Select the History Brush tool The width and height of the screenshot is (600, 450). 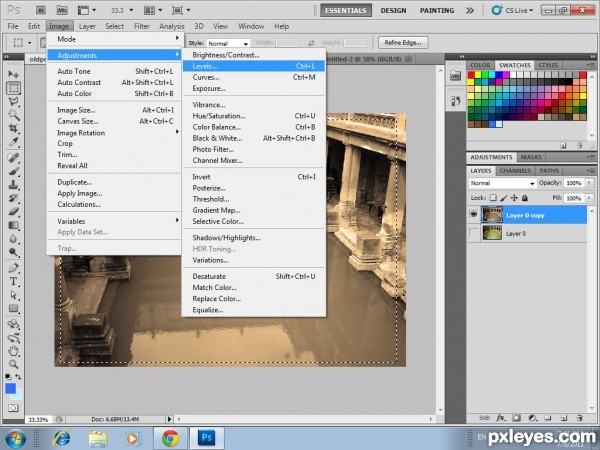(13, 198)
